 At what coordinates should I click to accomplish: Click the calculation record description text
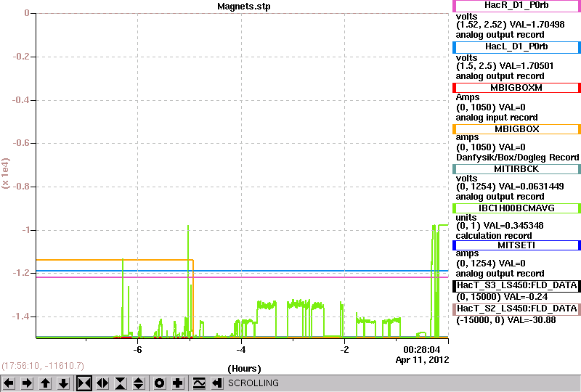(494, 236)
